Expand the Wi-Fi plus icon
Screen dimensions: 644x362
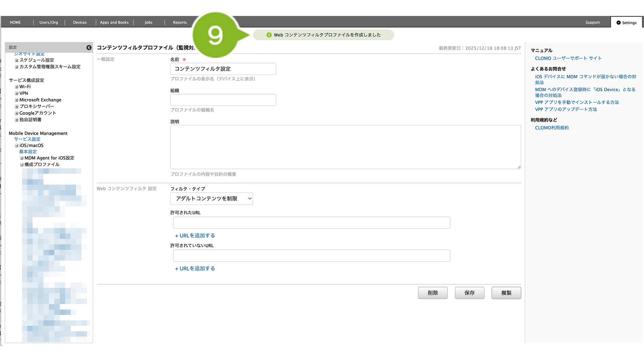16,87
